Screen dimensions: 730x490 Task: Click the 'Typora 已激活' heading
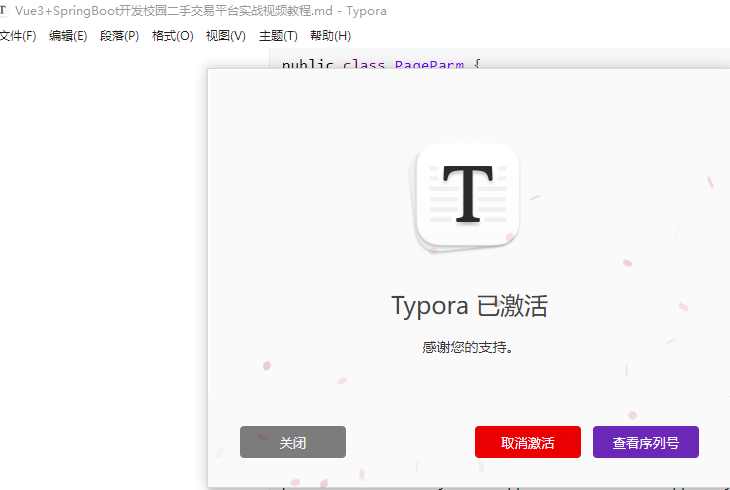469,306
